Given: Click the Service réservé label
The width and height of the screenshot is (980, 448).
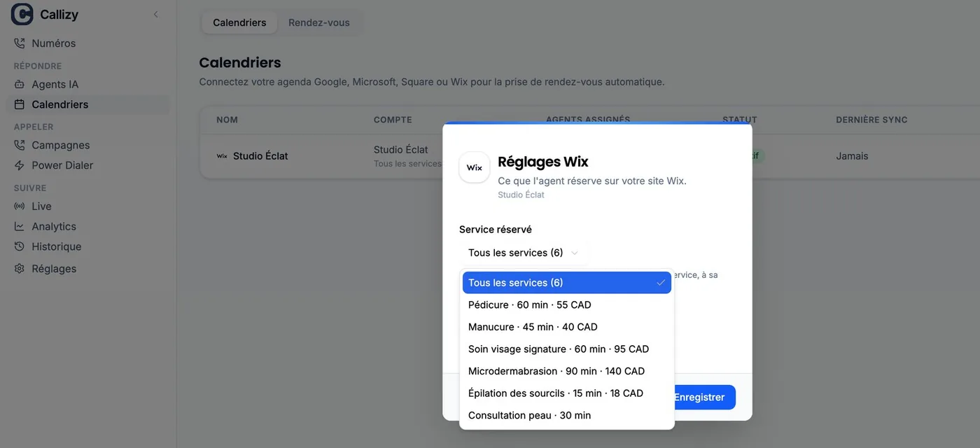Looking at the screenshot, I should pos(496,230).
